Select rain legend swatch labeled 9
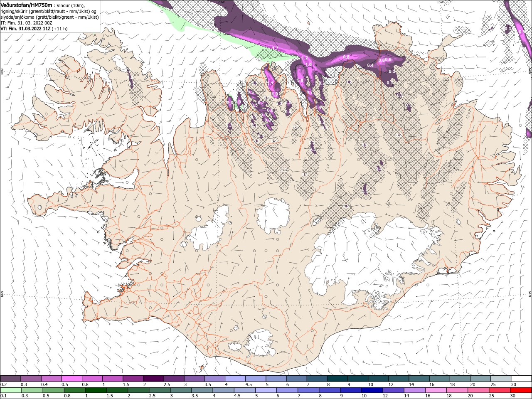Screen dimensions: 532x399 (350, 390)
